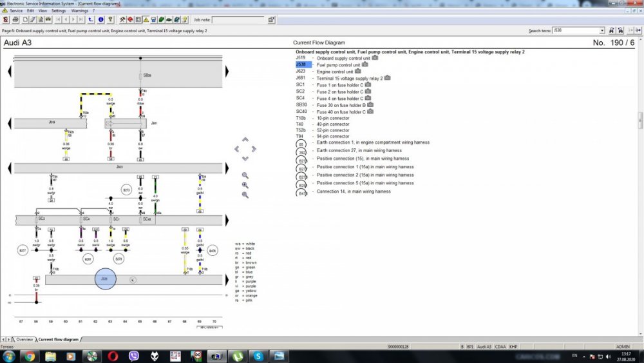
Task: Open the View menu
Action: coord(43,11)
